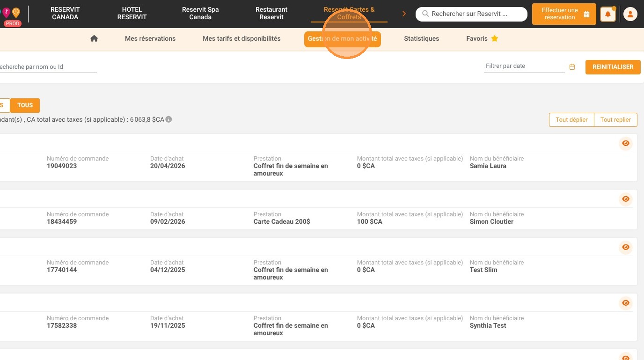View details with eye icon for order 17582338
The height and width of the screenshot is (360, 644).
(626, 303)
